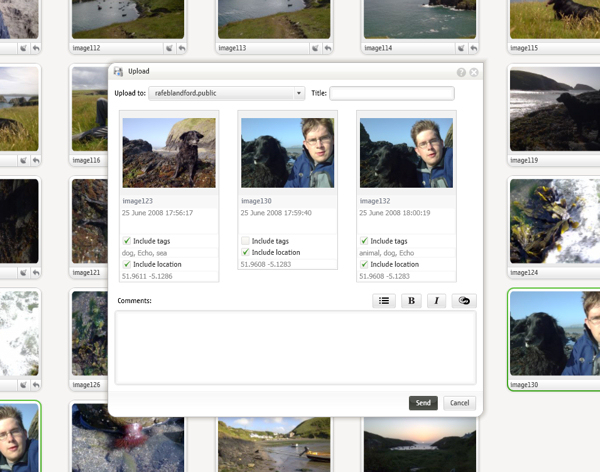The height and width of the screenshot is (472, 600).
Task: Close the Upload dialog with the X
Action: tap(474, 72)
